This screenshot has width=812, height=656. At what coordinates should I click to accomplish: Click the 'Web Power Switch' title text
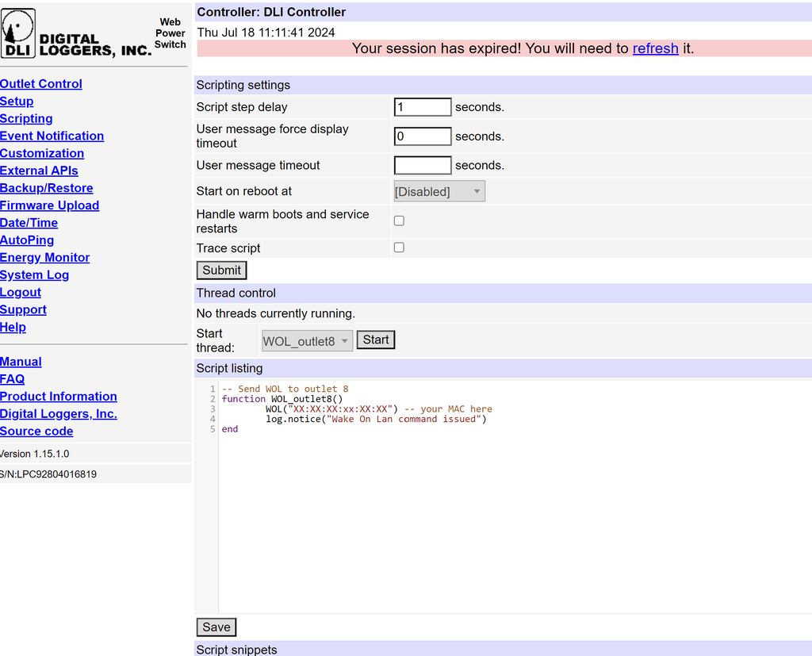[x=170, y=33]
